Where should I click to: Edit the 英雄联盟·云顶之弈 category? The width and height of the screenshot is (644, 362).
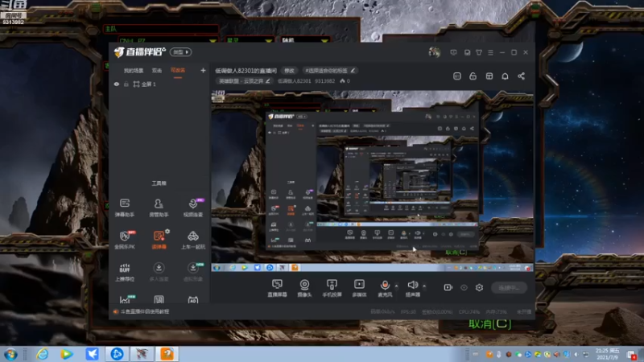(x=245, y=81)
